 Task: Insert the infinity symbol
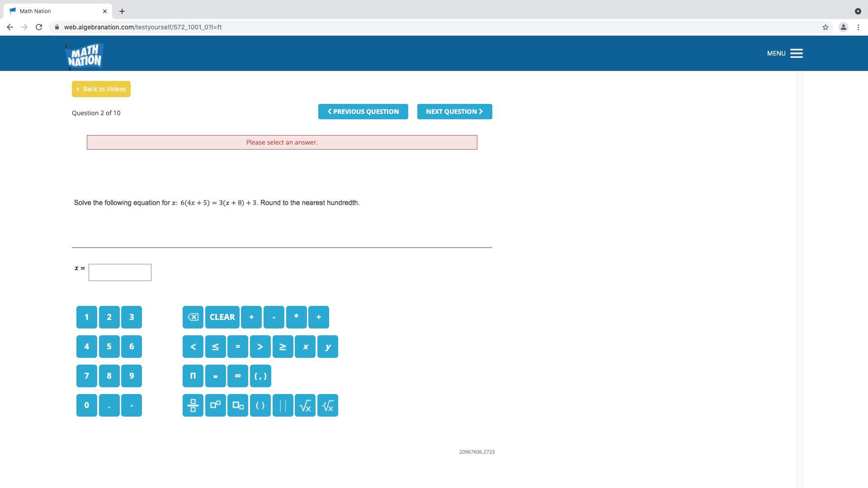[x=238, y=376]
